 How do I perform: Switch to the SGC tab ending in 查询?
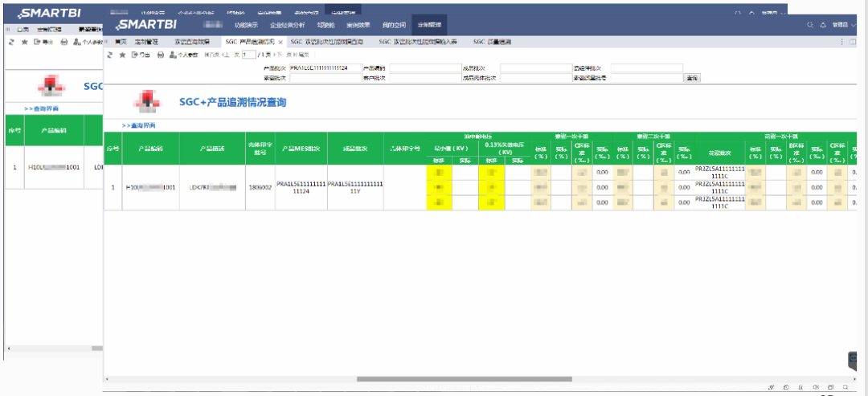[x=326, y=42]
